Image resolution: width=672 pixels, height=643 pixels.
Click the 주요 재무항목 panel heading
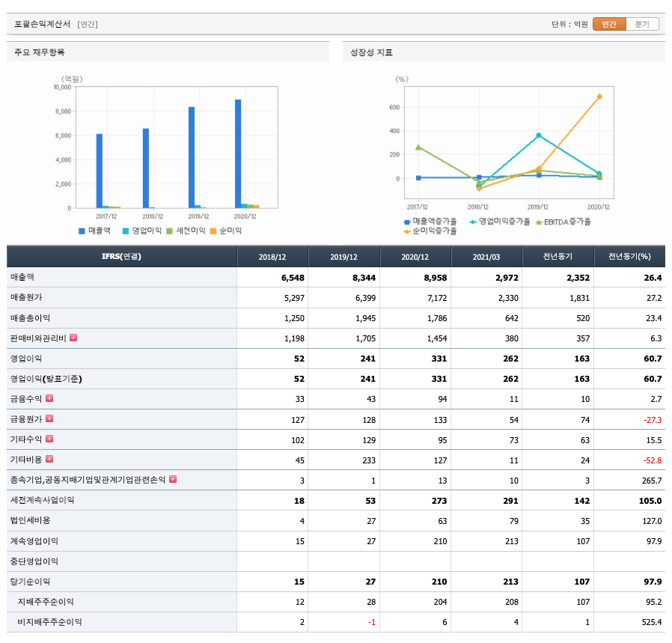[40, 52]
